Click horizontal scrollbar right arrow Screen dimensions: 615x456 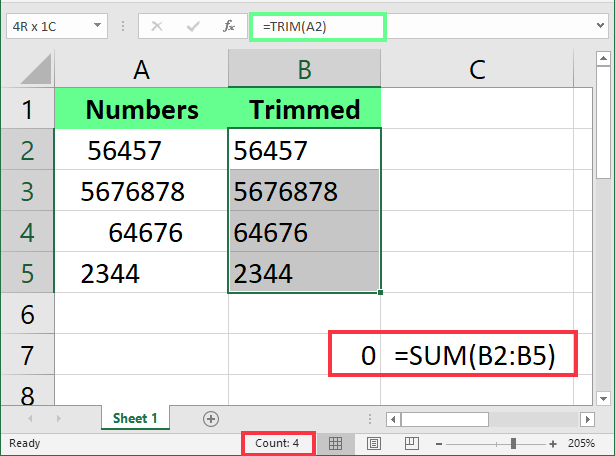pyautogui.click(x=588, y=419)
